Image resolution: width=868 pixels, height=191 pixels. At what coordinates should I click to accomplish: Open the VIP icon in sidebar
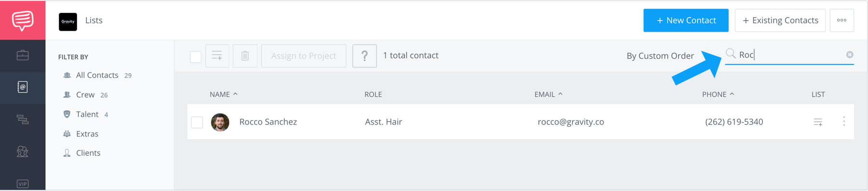[23, 184]
